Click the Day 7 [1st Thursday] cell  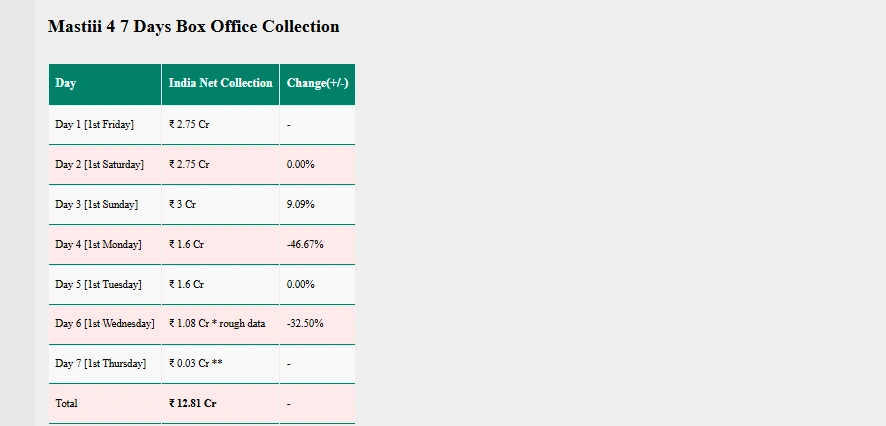100,364
